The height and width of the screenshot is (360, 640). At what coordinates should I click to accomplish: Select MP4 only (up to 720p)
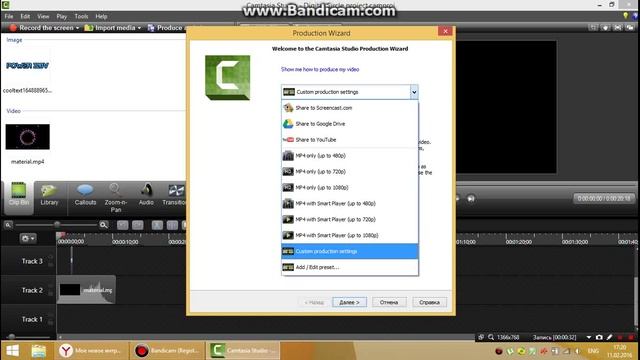coord(350,171)
